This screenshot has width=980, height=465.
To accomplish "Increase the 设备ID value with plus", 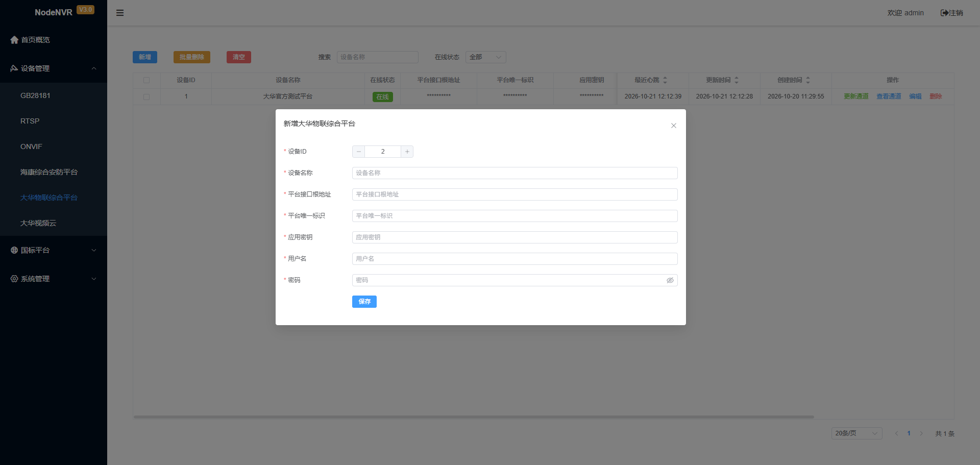I will click(x=407, y=152).
